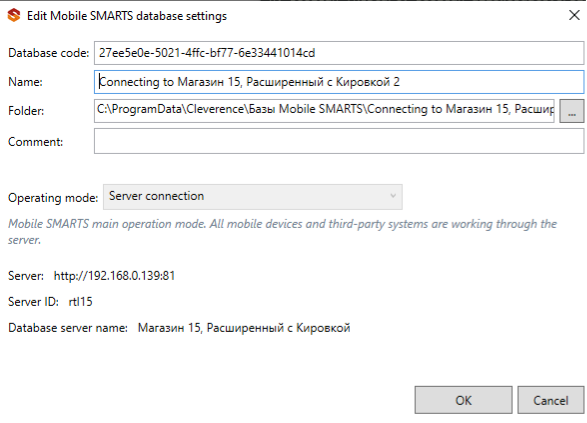The width and height of the screenshot is (587, 423).
Task: Click the "Database code:" label
Action: 49,53
